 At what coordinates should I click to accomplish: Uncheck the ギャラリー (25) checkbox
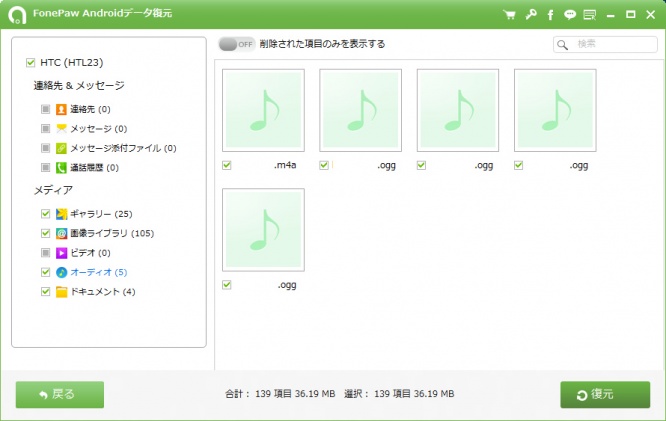click(x=45, y=214)
